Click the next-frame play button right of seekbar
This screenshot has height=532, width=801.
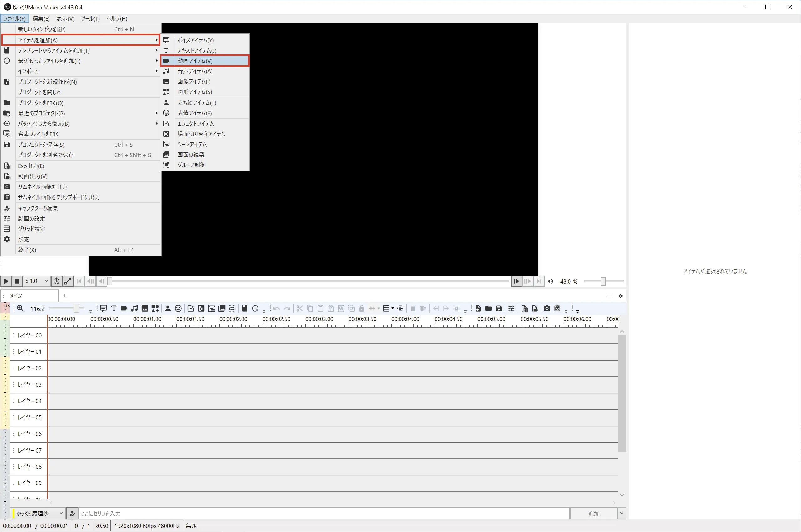(516, 281)
